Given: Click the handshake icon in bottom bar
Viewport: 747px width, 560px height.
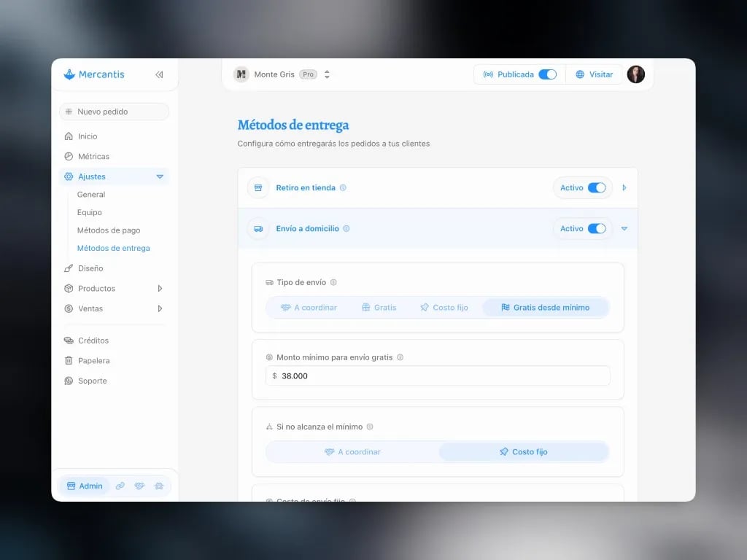Looking at the screenshot, I should [139, 486].
